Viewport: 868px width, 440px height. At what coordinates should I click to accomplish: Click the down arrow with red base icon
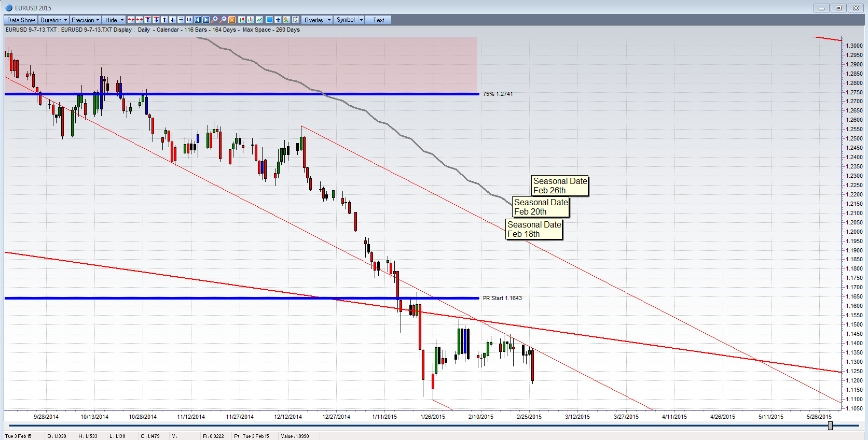[x=173, y=20]
